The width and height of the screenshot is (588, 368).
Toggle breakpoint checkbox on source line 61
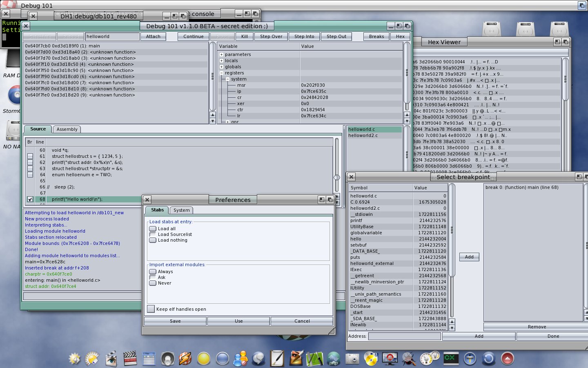30,156
